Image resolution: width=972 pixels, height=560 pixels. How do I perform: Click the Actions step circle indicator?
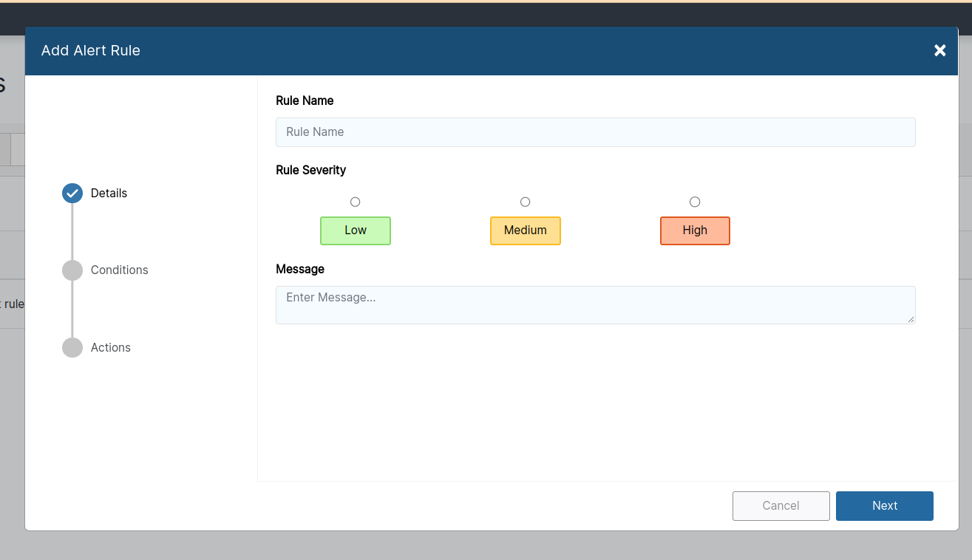pos(72,347)
